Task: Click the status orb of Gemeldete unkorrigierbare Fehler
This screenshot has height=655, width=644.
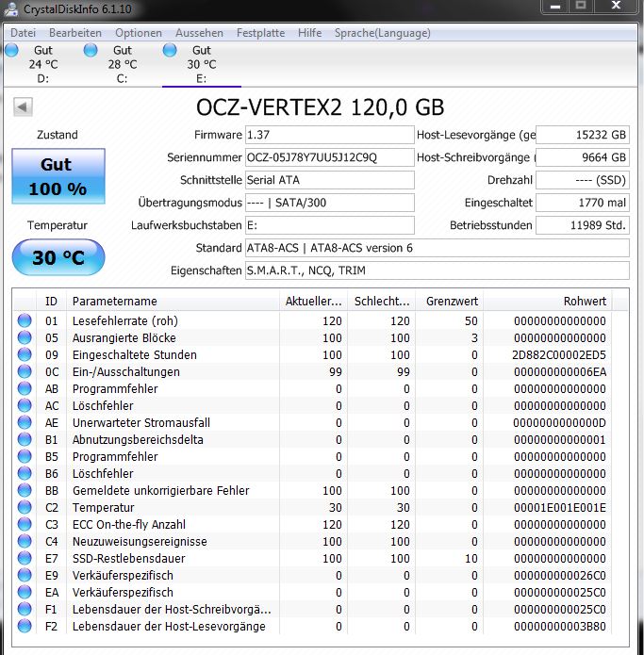Action: click(25, 490)
